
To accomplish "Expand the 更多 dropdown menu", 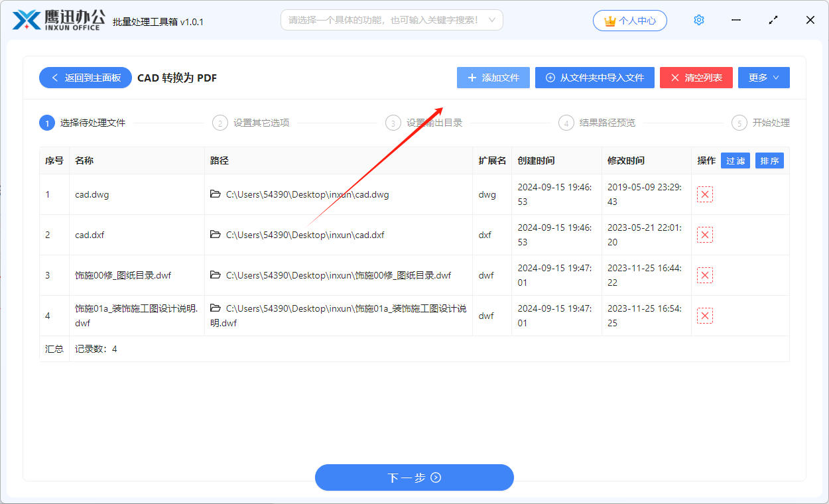I will (763, 78).
